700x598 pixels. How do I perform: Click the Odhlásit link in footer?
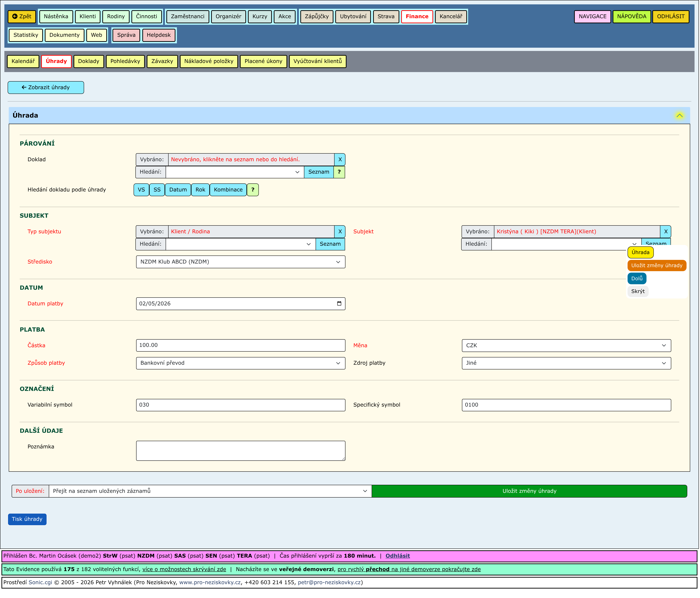pyautogui.click(x=397, y=556)
